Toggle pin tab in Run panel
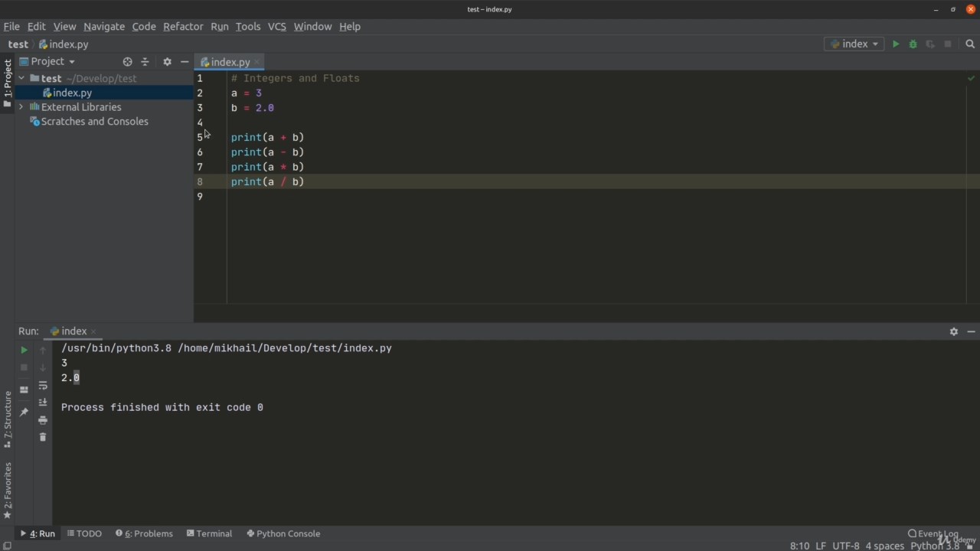The width and height of the screenshot is (980, 551). 24,412
